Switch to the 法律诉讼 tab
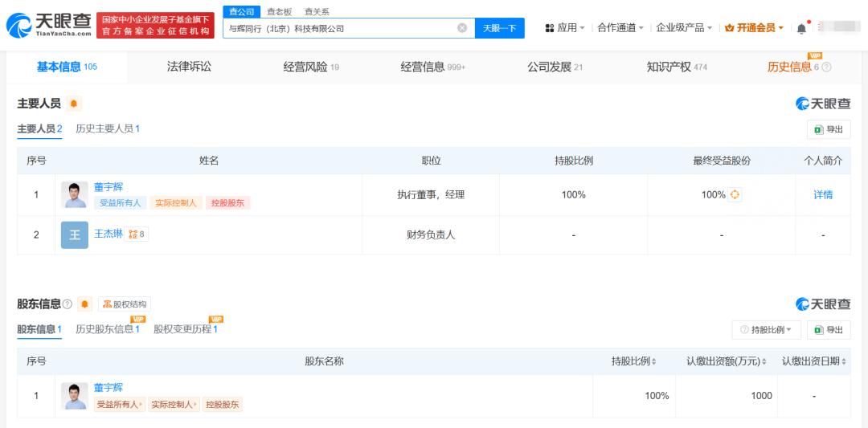This screenshot has width=868, height=428. (189, 67)
